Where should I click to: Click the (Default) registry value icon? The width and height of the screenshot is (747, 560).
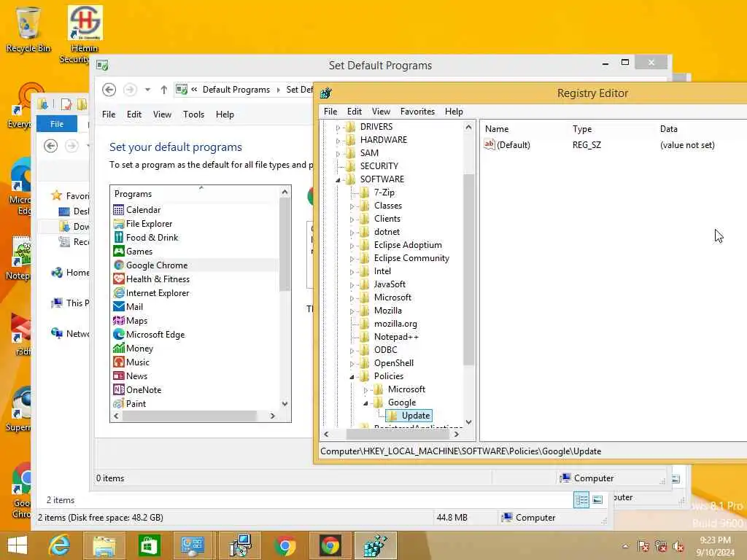point(489,144)
